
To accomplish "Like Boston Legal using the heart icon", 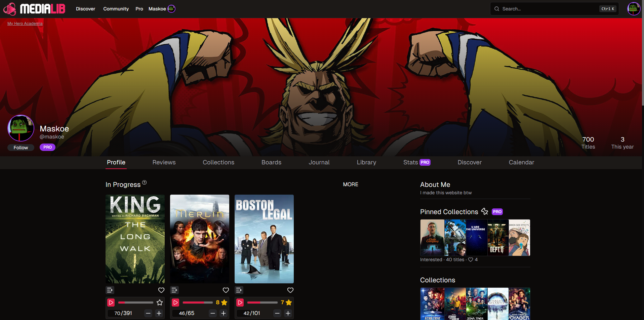I will pos(290,290).
